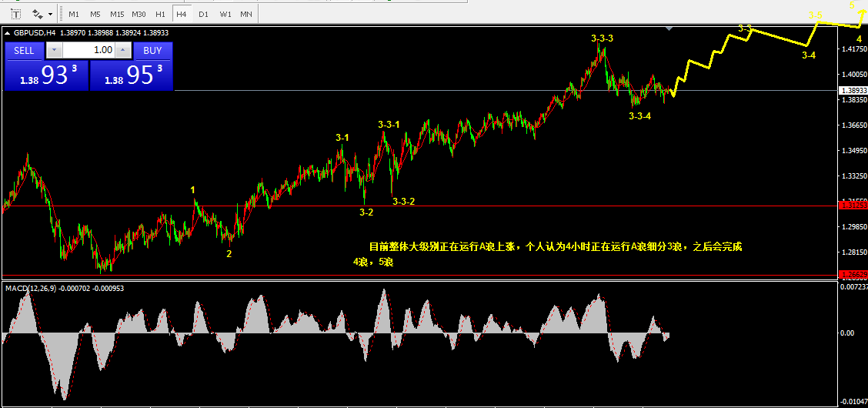
Task: Select the 3-3-3 wave label
Action: (x=603, y=38)
